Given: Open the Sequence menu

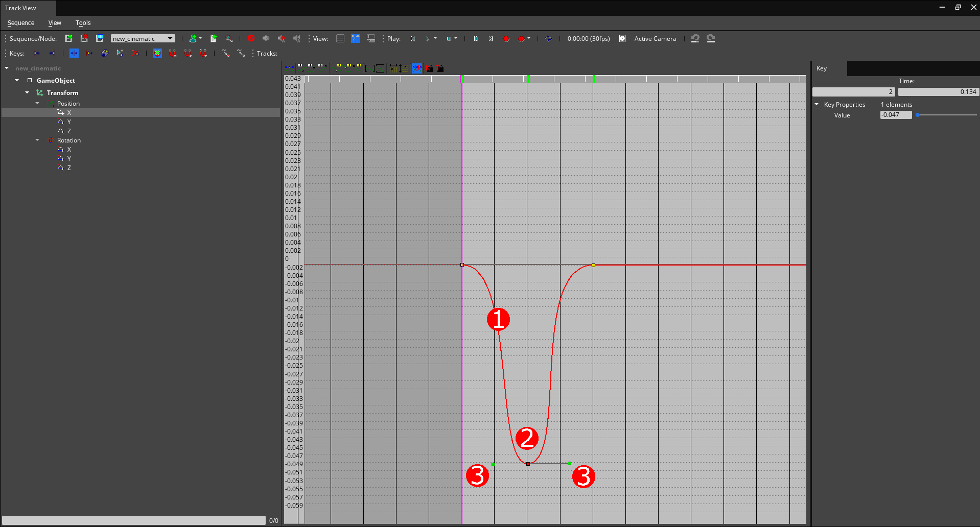Looking at the screenshot, I should pyautogui.click(x=20, y=23).
